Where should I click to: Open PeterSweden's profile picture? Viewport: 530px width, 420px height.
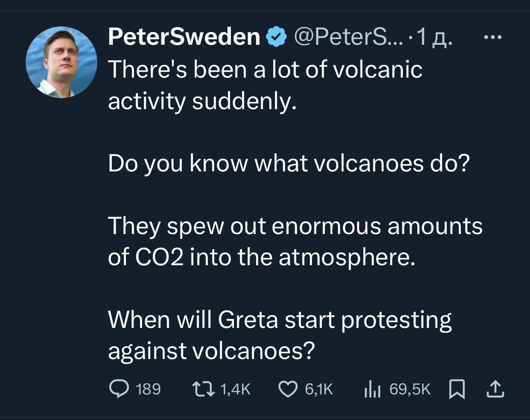(x=61, y=62)
